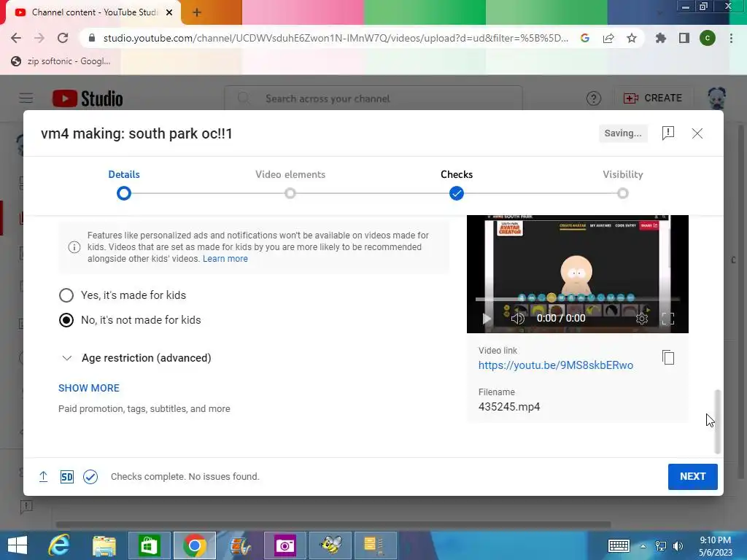Image resolution: width=747 pixels, height=560 pixels.
Task: Toggle Chrome side panel icon
Action: click(x=684, y=38)
